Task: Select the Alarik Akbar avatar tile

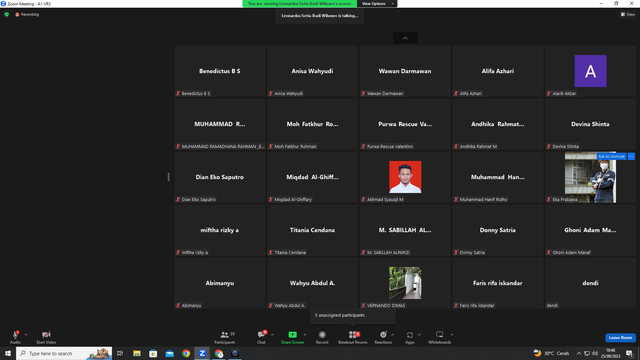Action: point(590,71)
